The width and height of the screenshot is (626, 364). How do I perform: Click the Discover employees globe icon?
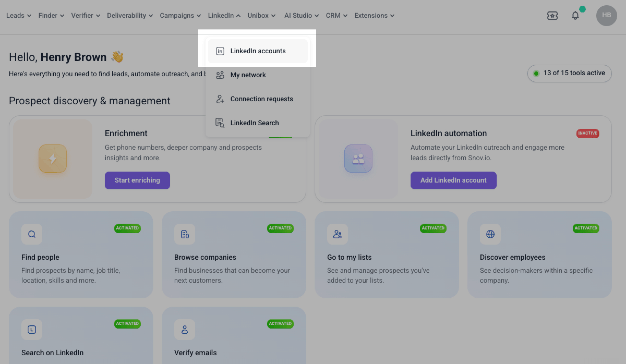coord(490,234)
